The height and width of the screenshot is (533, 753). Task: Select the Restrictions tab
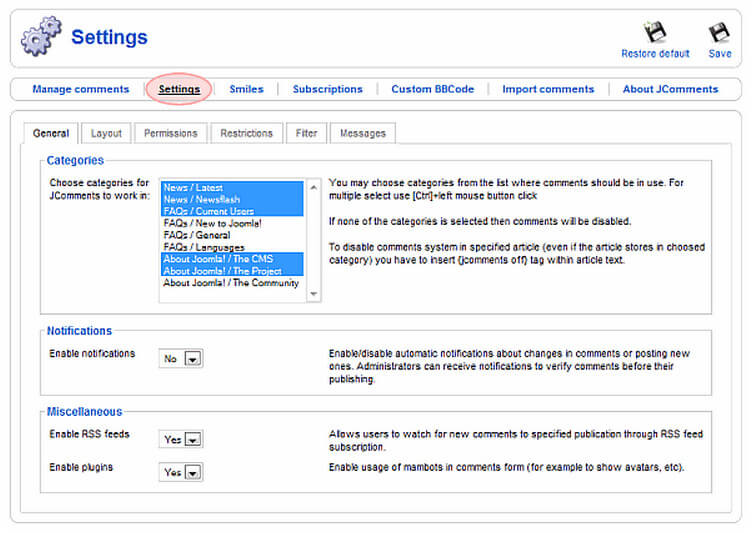[x=246, y=133]
